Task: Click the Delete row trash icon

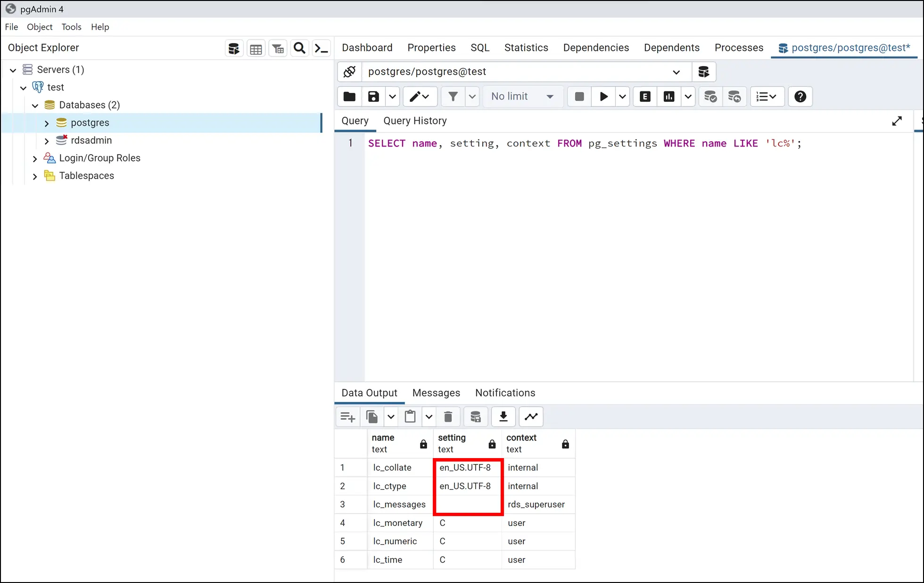Action: [448, 417]
